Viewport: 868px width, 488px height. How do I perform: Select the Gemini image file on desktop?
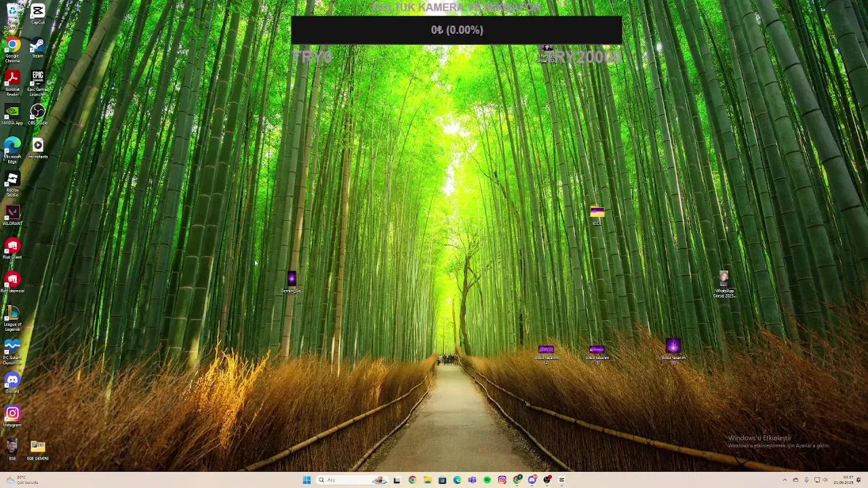click(x=292, y=282)
